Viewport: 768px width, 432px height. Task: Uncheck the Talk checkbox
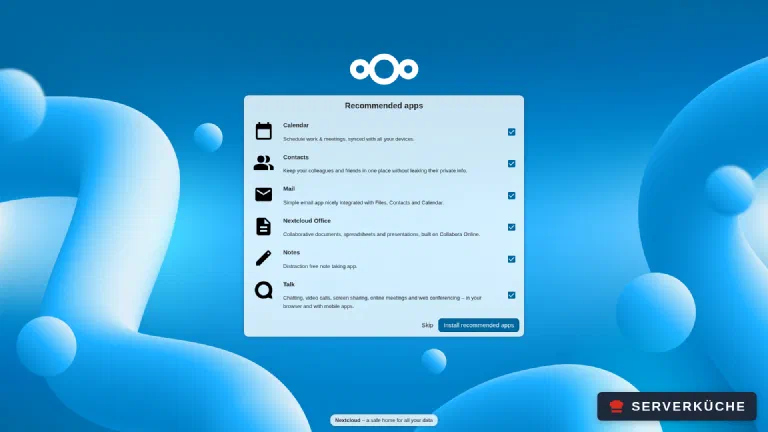coord(511,295)
